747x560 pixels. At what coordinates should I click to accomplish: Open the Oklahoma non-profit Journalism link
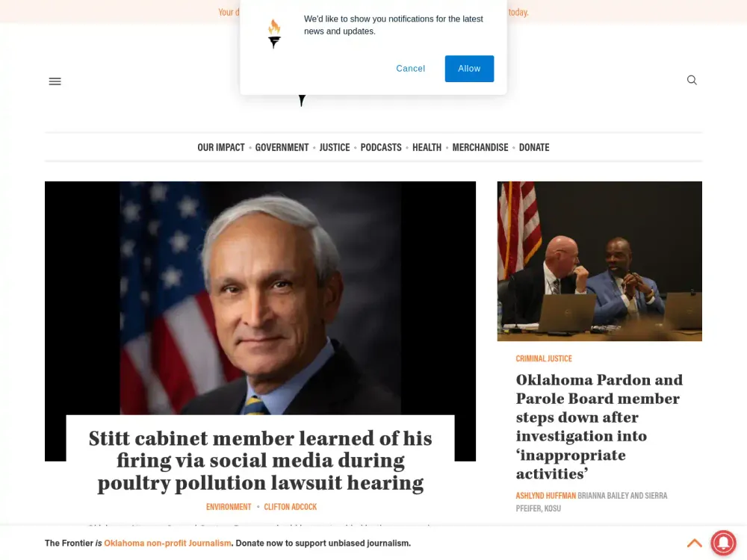[x=167, y=543]
